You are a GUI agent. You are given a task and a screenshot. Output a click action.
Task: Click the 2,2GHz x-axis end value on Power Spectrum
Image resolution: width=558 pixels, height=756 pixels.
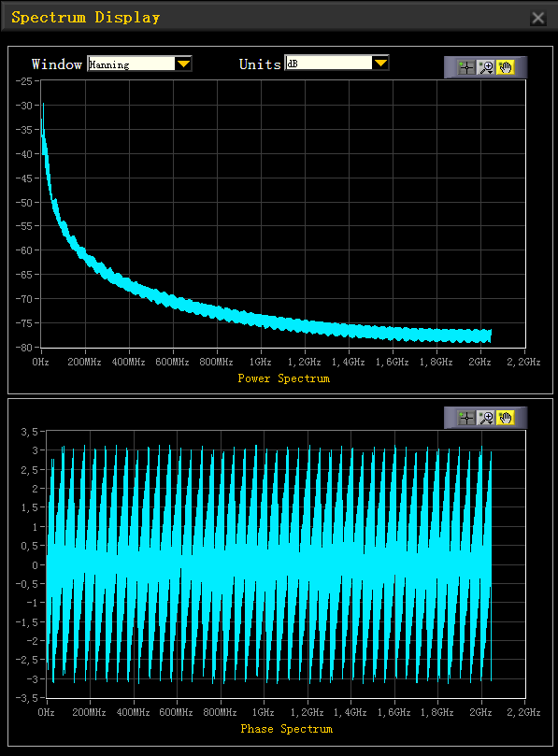pos(523,362)
